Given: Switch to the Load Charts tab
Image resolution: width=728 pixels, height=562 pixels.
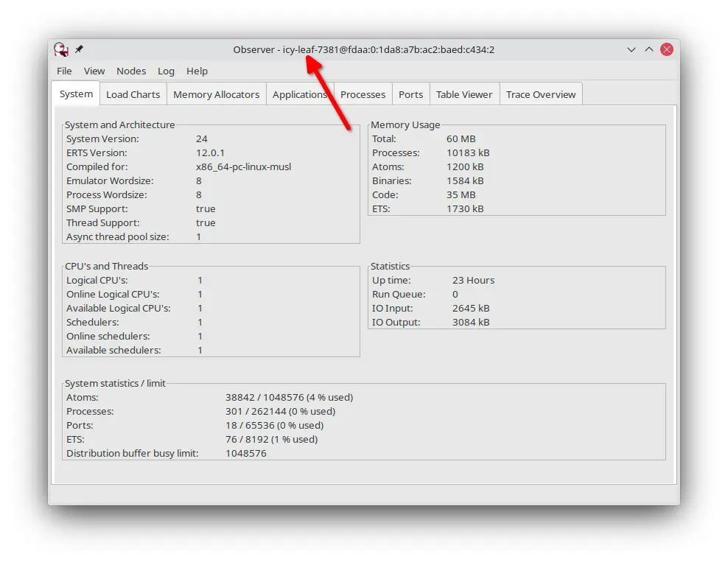Looking at the screenshot, I should 133,94.
